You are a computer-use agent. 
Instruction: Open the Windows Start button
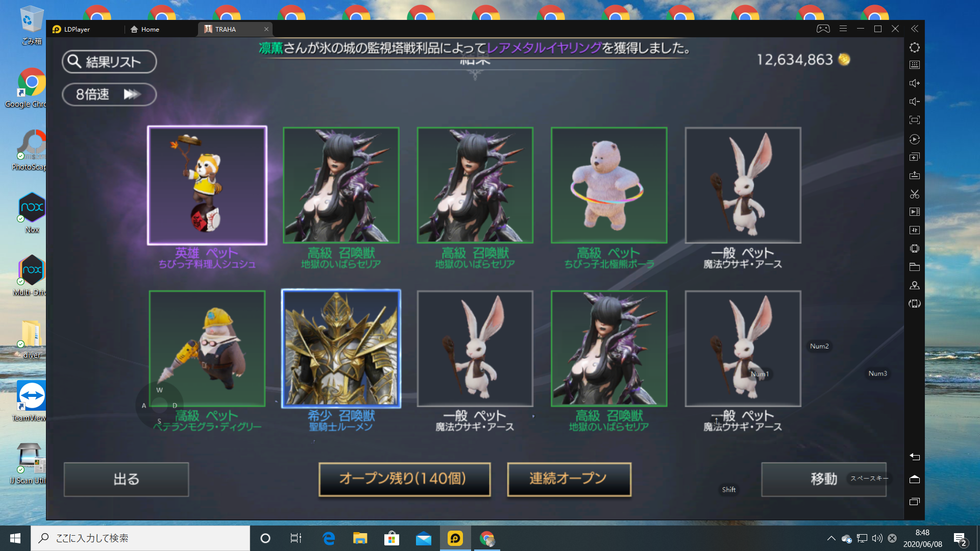tap(15, 538)
